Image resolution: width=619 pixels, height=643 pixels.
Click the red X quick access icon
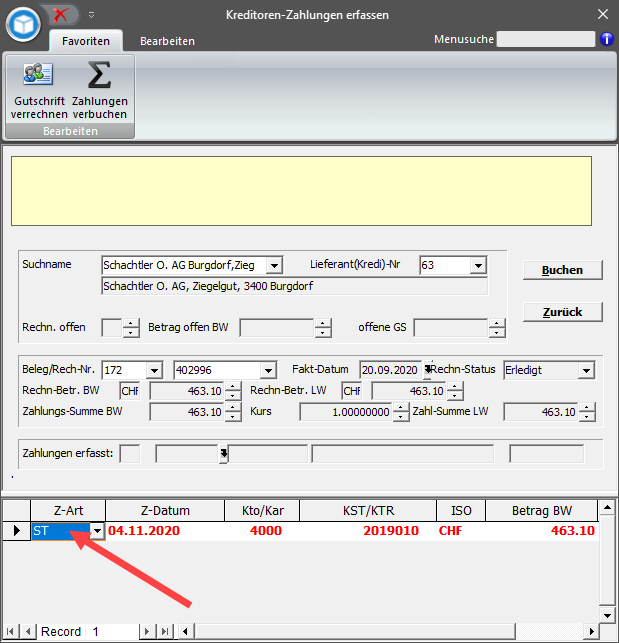pyautogui.click(x=61, y=15)
